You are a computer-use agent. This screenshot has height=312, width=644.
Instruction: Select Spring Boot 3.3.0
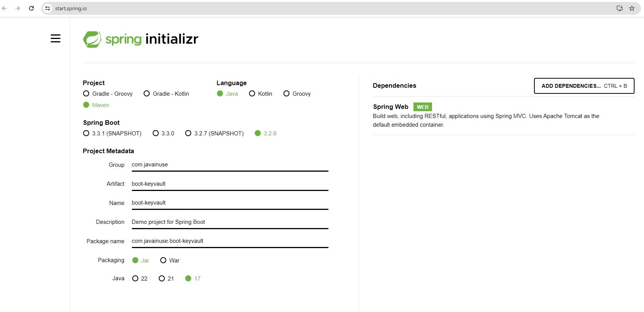(164, 133)
